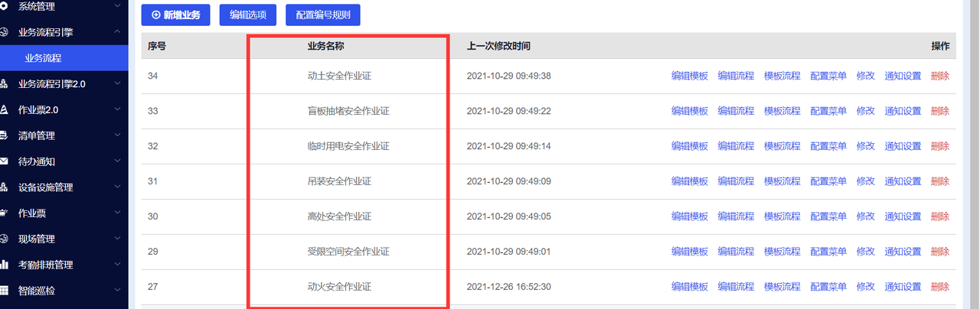Collapse the 业务流程引擎 menu chevron
Viewport: 980px width, 309px height.
(x=116, y=32)
